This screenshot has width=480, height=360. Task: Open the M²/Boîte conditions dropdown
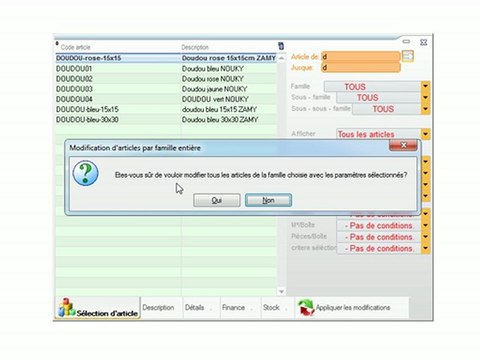[x=425, y=226]
